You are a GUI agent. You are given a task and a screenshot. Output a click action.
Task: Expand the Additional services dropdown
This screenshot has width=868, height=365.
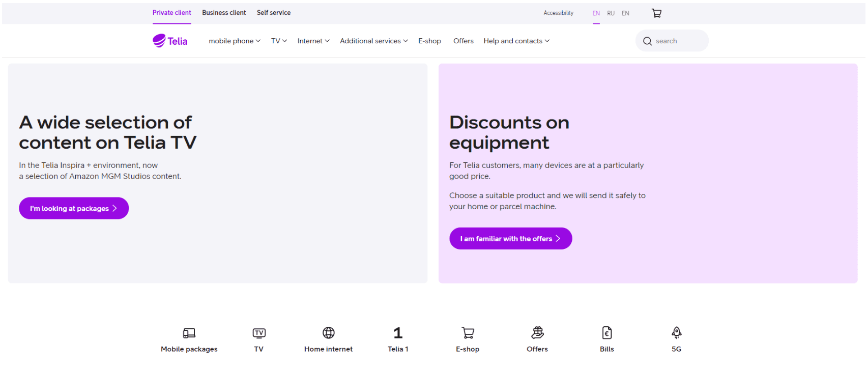coord(374,41)
